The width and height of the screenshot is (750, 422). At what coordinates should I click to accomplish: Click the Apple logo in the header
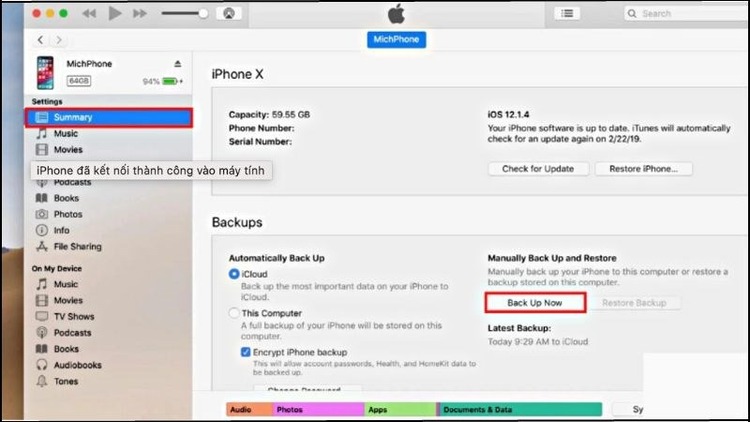pyautogui.click(x=397, y=14)
